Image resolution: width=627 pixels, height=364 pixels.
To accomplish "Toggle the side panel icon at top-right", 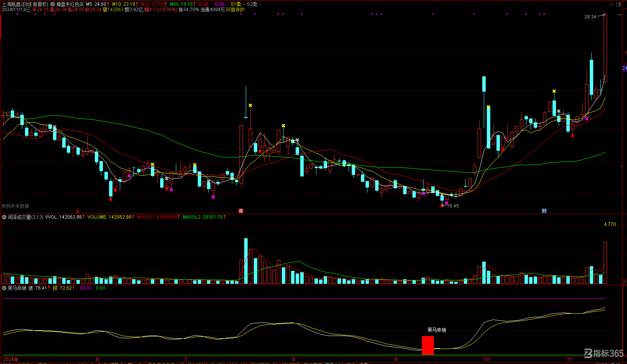I will (x=619, y=4).
